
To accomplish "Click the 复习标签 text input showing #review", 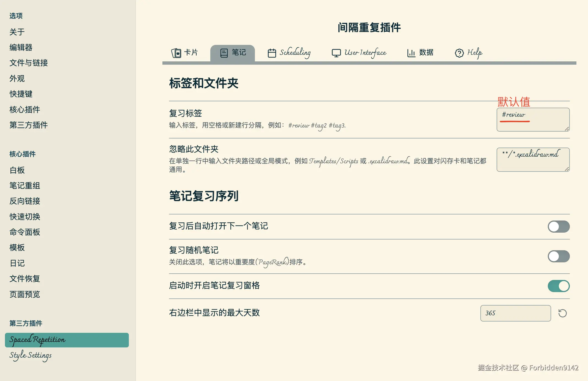I will 533,119.
